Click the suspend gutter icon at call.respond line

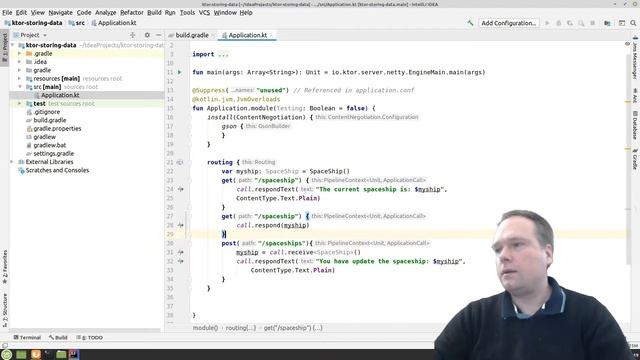click(x=180, y=225)
